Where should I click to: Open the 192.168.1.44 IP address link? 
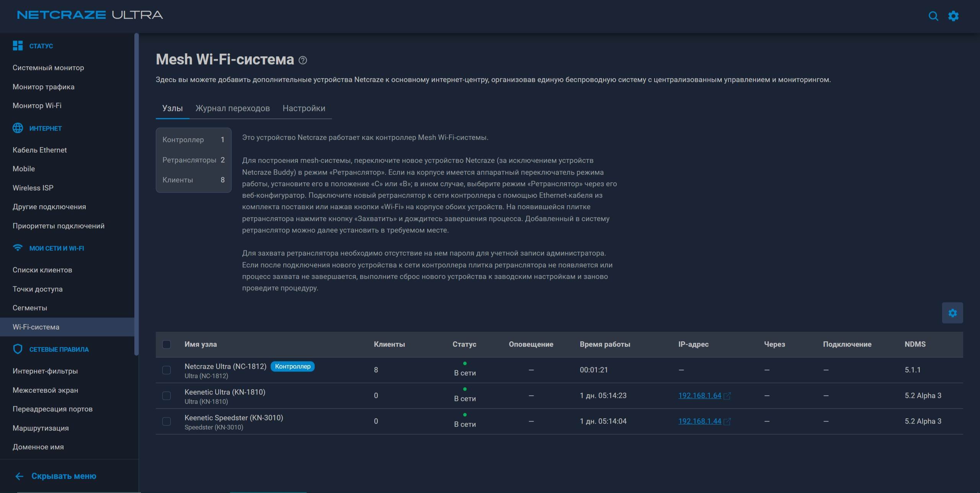click(700, 421)
